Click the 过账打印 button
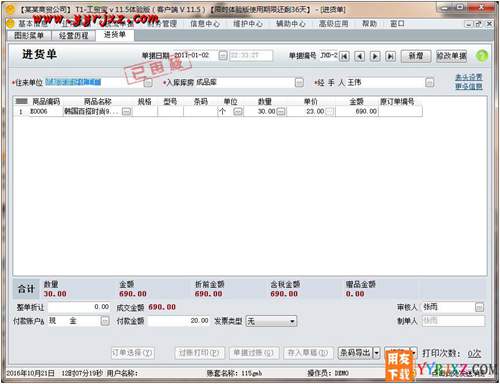Viewport: 500px width, 384px height. click(199, 353)
